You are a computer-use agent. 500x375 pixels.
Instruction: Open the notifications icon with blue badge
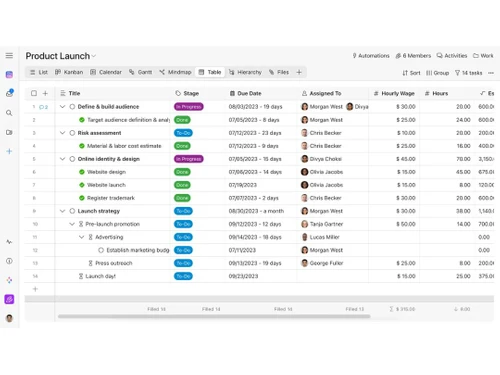click(x=9, y=93)
